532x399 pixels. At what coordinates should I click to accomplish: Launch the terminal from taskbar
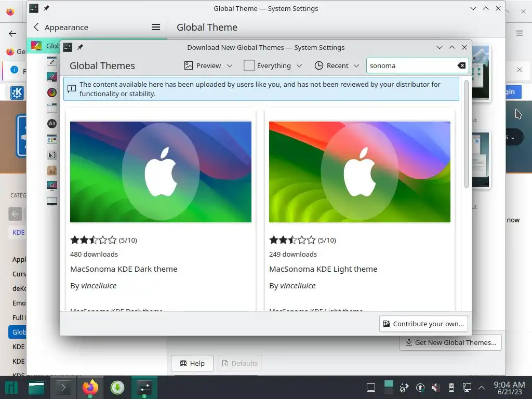(x=63, y=388)
